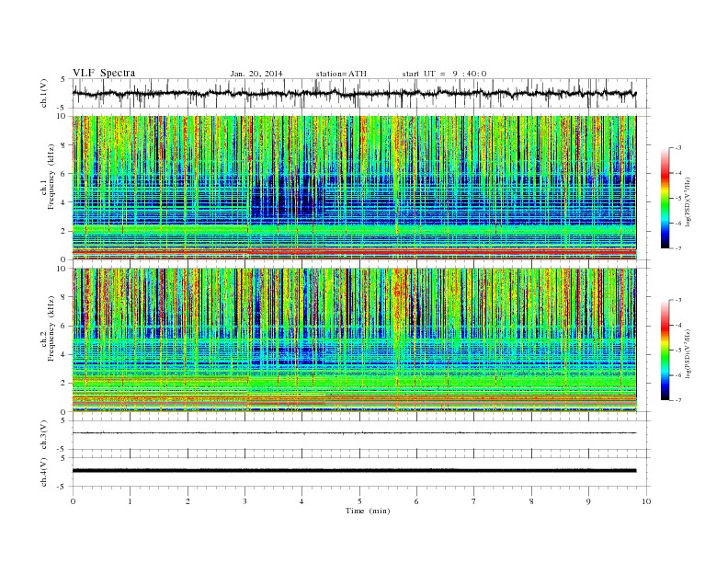Viewport: 728px width, 563px height.
Task: Click the 'Time (min)' axis label
Action: tap(368, 511)
